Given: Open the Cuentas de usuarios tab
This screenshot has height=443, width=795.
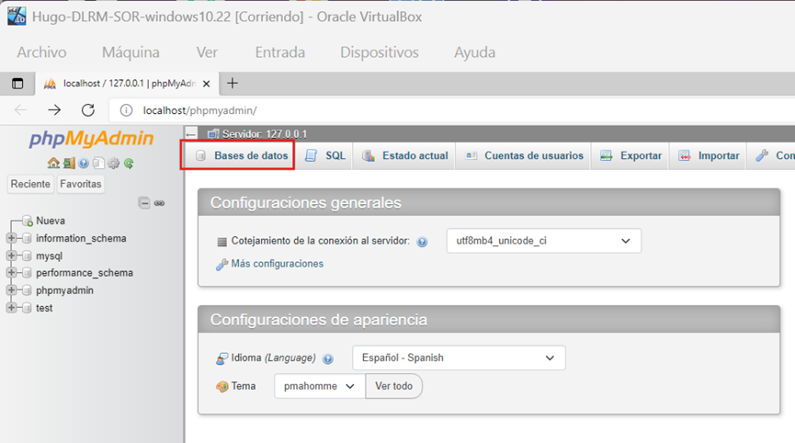Looking at the screenshot, I should [524, 156].
